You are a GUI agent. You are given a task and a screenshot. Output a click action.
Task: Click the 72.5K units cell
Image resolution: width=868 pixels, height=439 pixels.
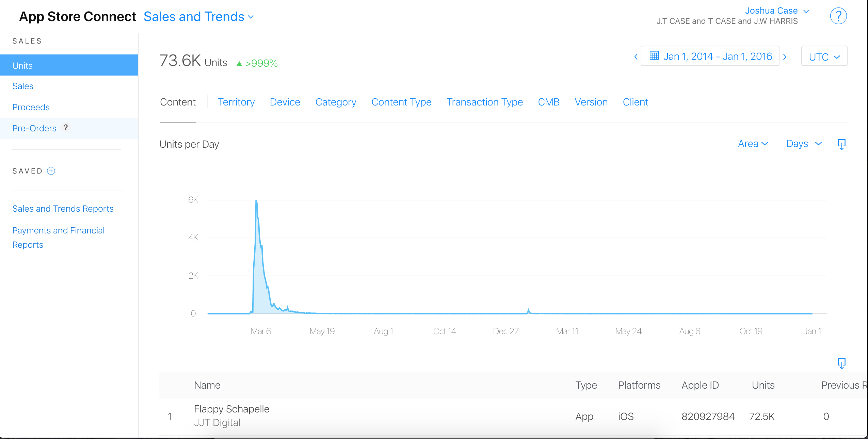(x=762, y=417)
